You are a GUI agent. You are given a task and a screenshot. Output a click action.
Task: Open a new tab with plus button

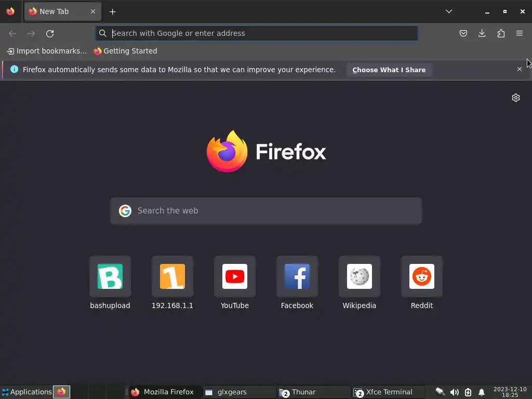(x=112, y=12)
